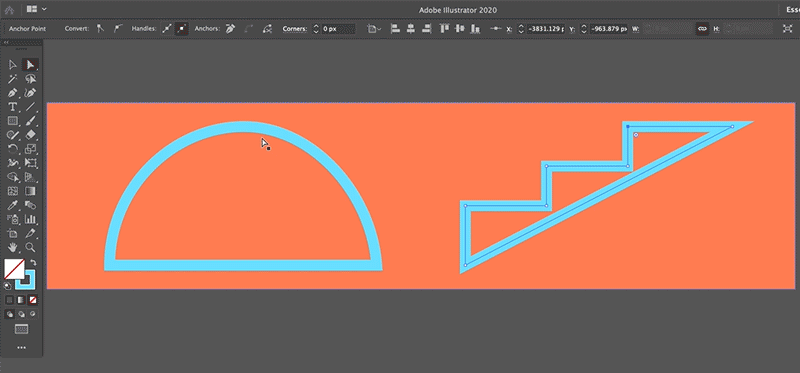
Task: Apply solid Color mode button
Action: pyautogui.click(x=10, y=300)
